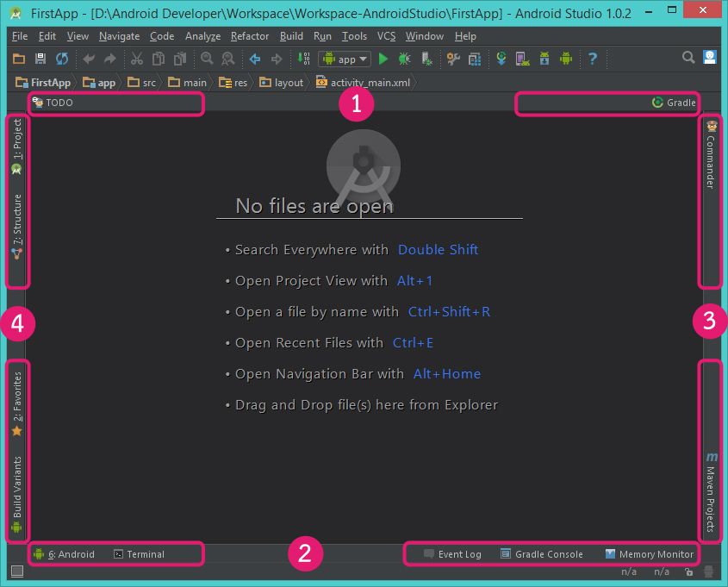Screen dimensions: 728x587
Task: Open the Tools menu
Action: point(354,36)
